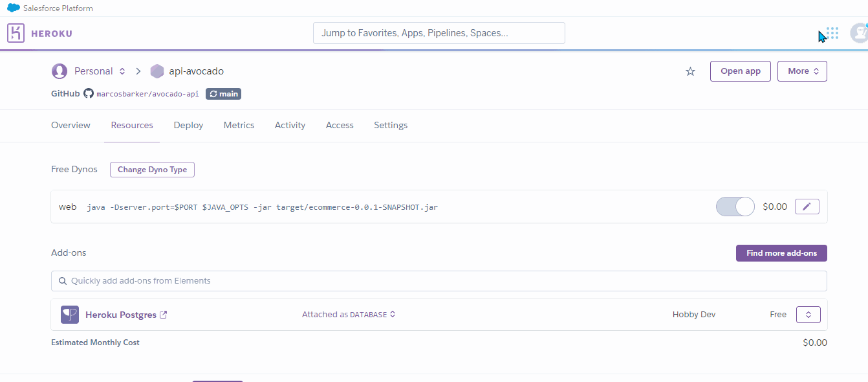Screen dimensions: 868x382
Task: Toggle the web dyno switch
Action: point(735,207)
